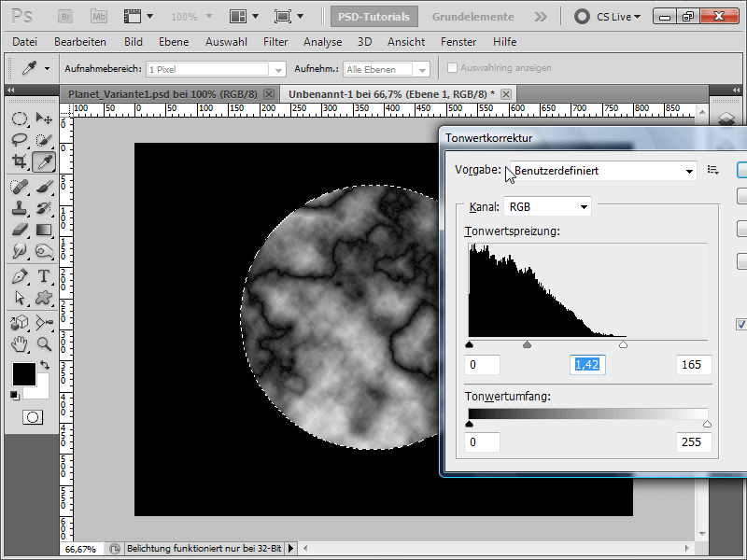Image resolution: width=747 pixels, height=560 pixels.
Task: Select the Hand tool
Action: 19,343
